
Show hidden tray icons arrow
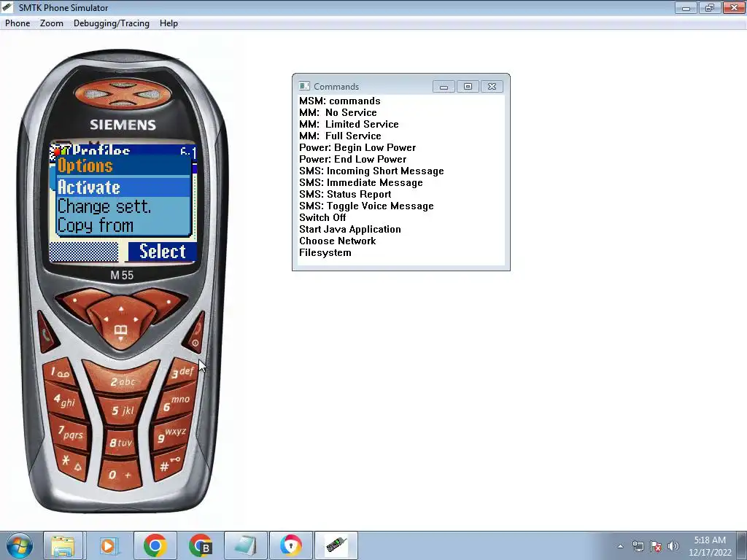click(x=620, y=546)
